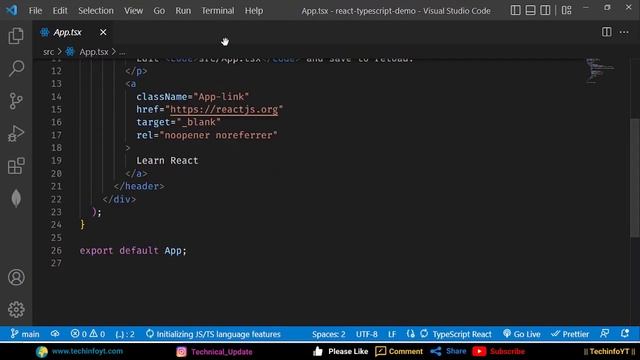The image size is (640, 360).
Task: Open notifications bell icon
Action: (625, 333)
